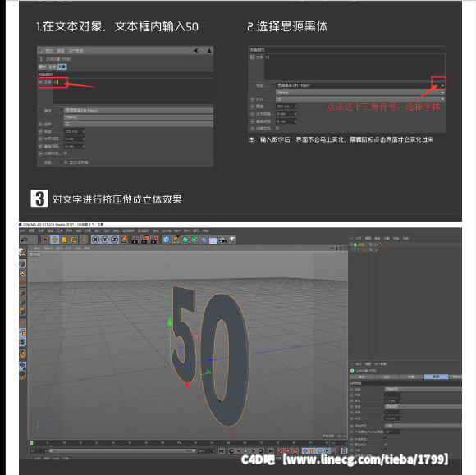Click 200 cm height field in step 1
The width and height of the screenshot is (476, 475).
coord(74,131)
